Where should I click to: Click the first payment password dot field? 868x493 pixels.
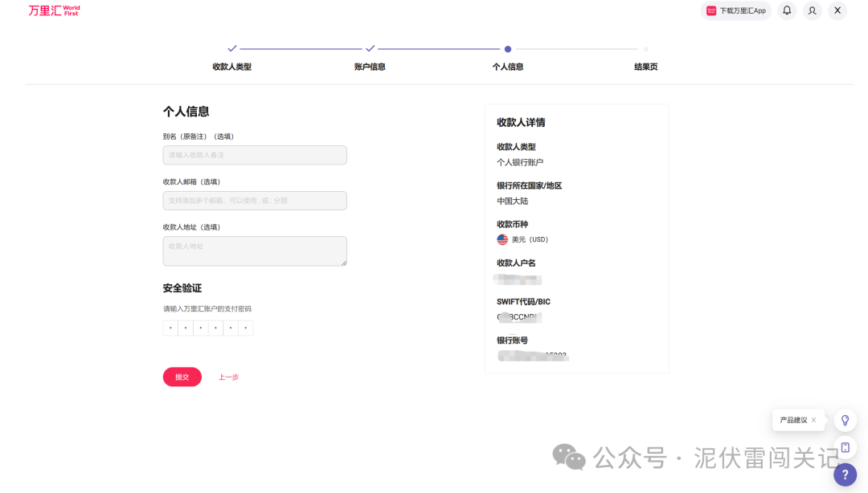[170, 328]
